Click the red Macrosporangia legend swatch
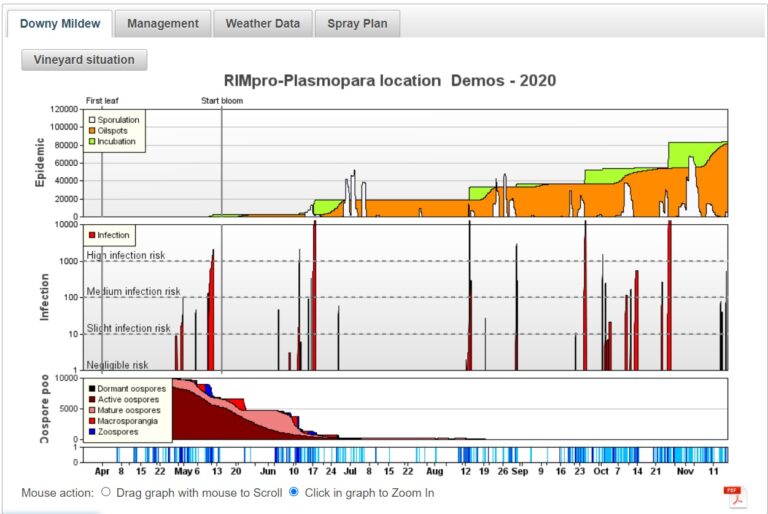The image size is (768, 514). pyautogui.click(x=92, y=421)
